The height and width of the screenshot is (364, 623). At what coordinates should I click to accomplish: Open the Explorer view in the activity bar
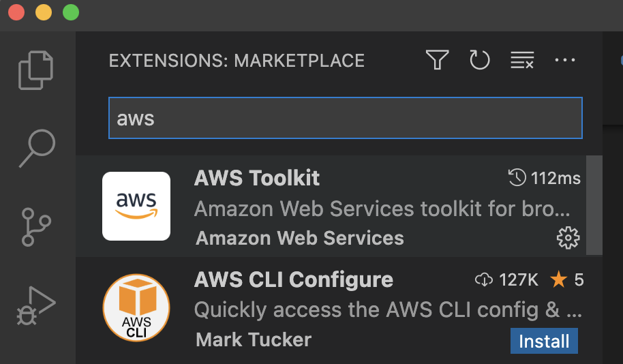[x=35, y=70]
